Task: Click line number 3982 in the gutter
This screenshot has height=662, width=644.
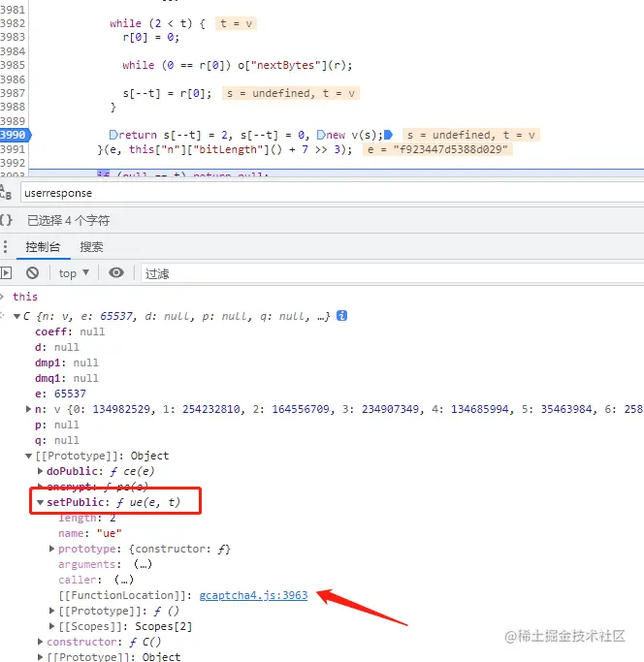Action: coord(13,23)
